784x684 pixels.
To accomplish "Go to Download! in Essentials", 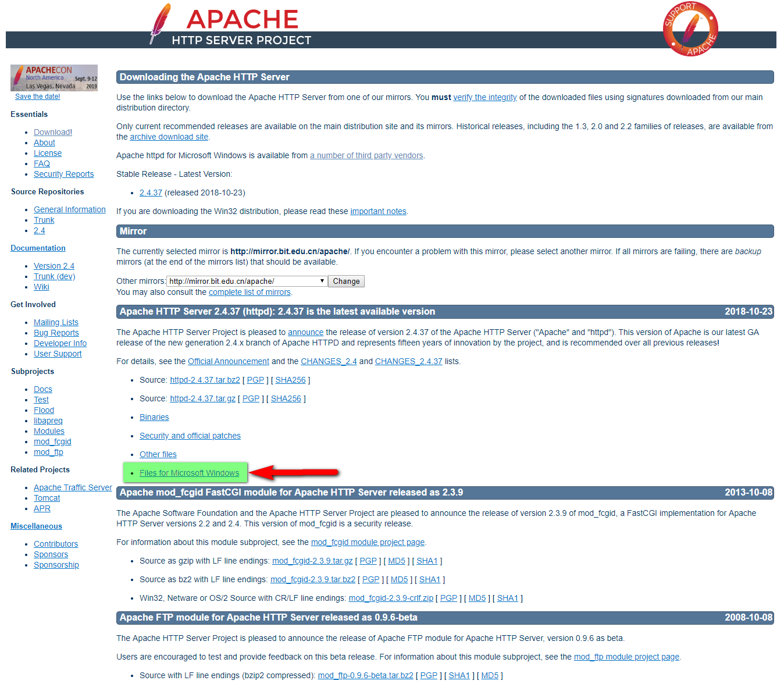I will [53, 132].
